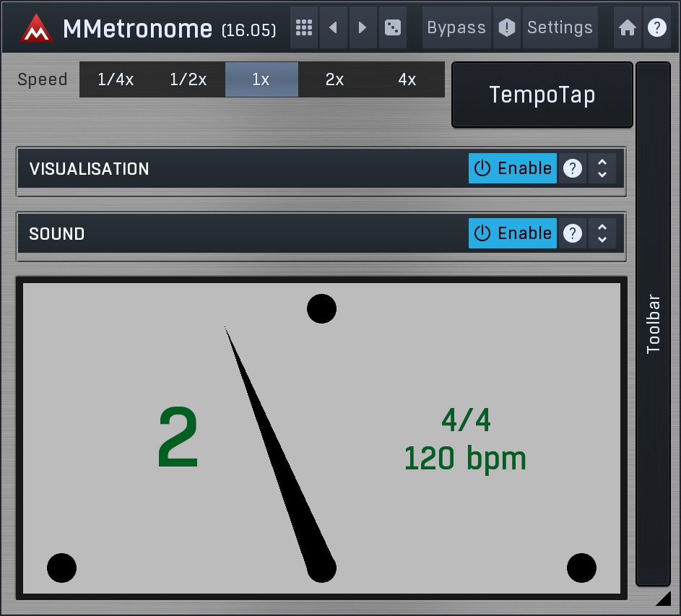Expand the Visualisation section arrows
Viewport: 681px width, 616px height.
(602, 168)
